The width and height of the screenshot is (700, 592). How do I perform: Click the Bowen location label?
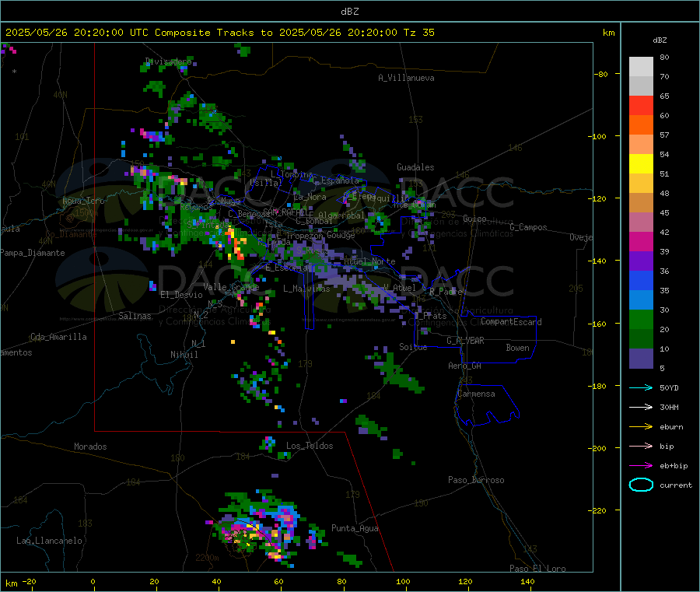coord(517,348)
